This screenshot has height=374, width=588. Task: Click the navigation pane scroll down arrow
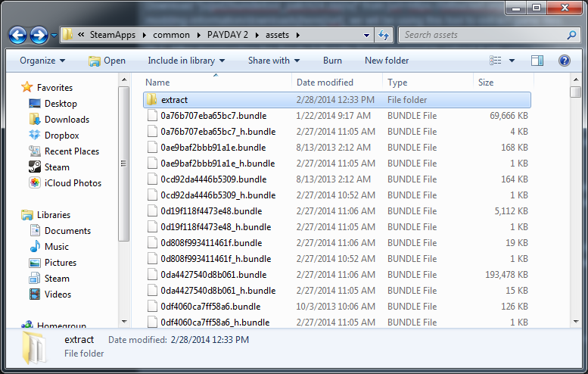[x=124, y=322]
